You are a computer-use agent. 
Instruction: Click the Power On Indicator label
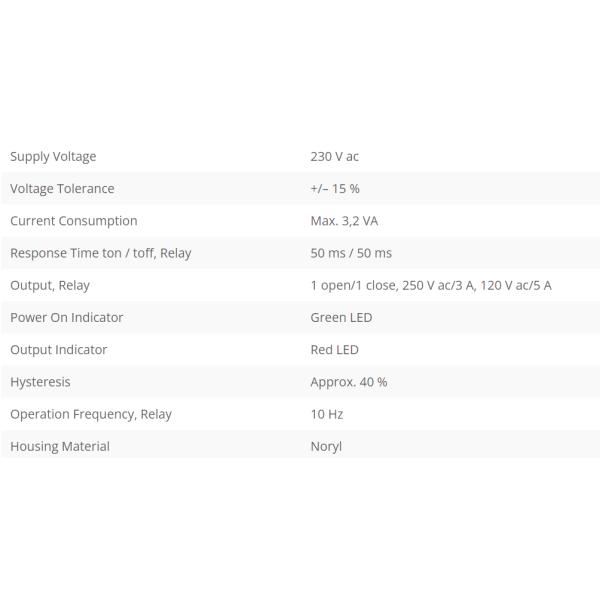tap(66, 317)
